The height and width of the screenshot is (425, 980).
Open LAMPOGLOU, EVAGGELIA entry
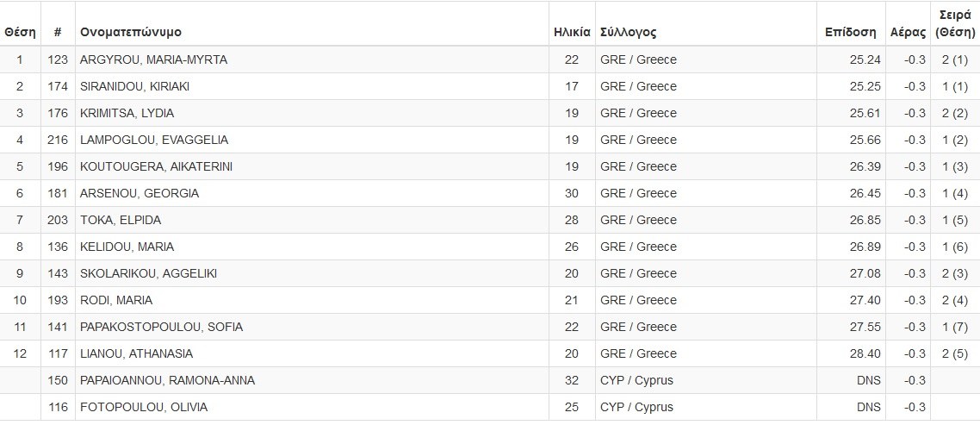(153, 140)
